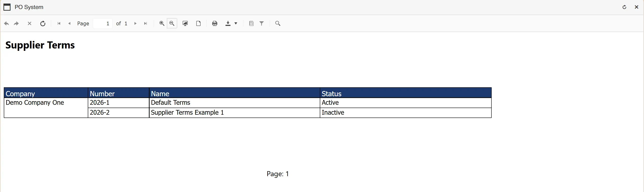
Task: Jump to the last page
Action: coord(145,23)
